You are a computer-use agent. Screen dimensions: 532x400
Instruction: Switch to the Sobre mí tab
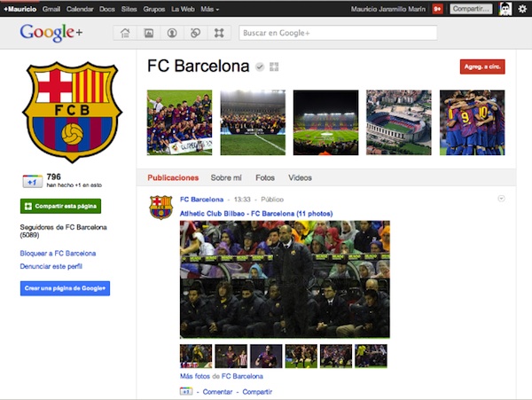tap(226, 177)
